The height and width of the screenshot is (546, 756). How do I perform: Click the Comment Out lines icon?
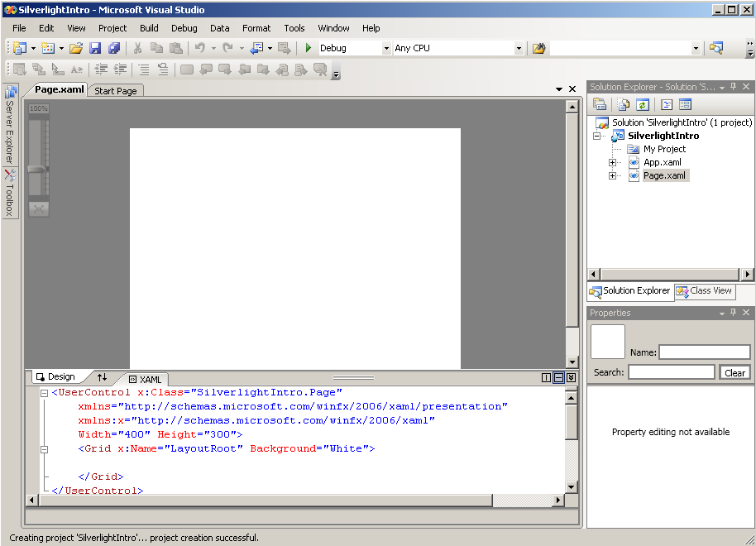click(x=144, y=69)
